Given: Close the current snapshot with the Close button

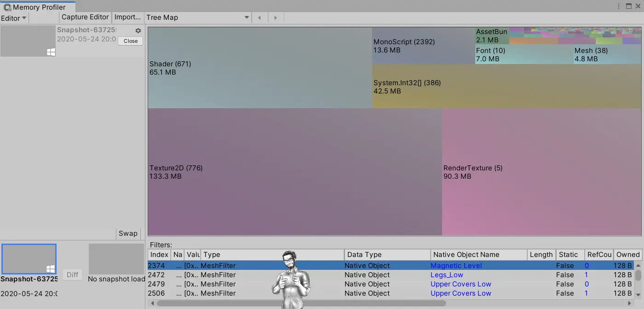Looking at the screenshot, I should [130, 41].
